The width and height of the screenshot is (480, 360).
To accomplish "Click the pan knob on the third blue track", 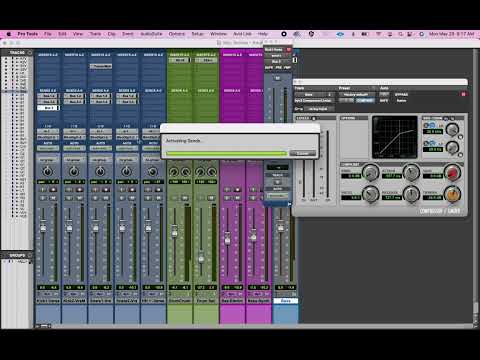I will point(100,171).
